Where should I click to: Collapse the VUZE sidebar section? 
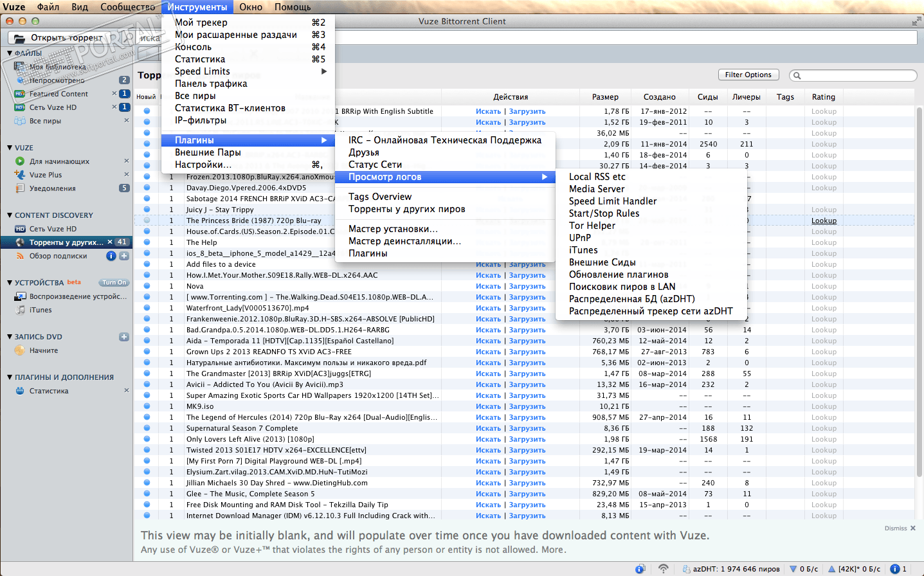coord(10,148)
